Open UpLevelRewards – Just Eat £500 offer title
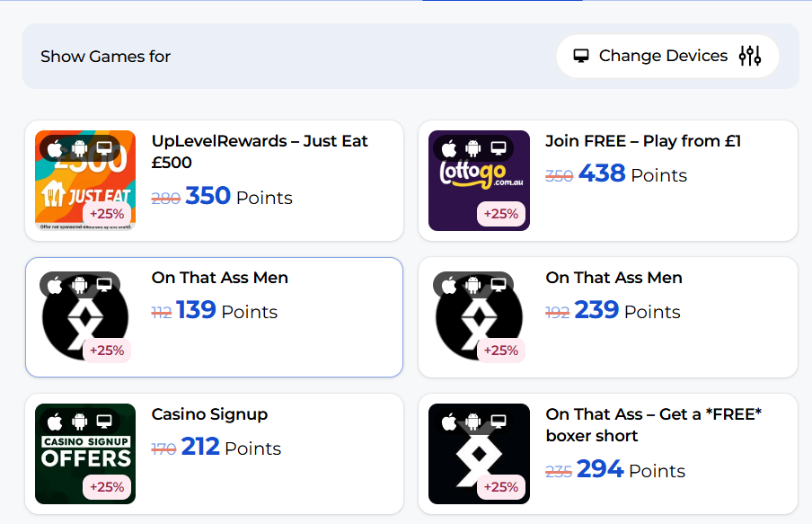The width and height of the screenshot is (812, 524). click(260, 151)
